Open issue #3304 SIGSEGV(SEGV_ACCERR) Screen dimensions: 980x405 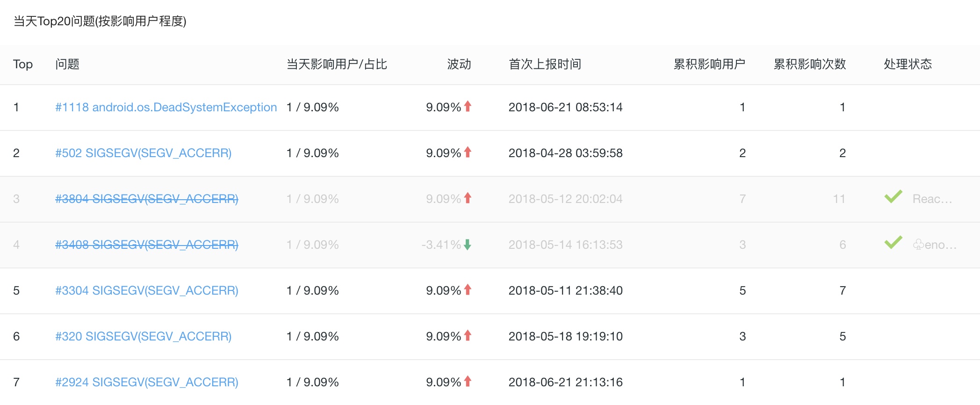point(147,290)
